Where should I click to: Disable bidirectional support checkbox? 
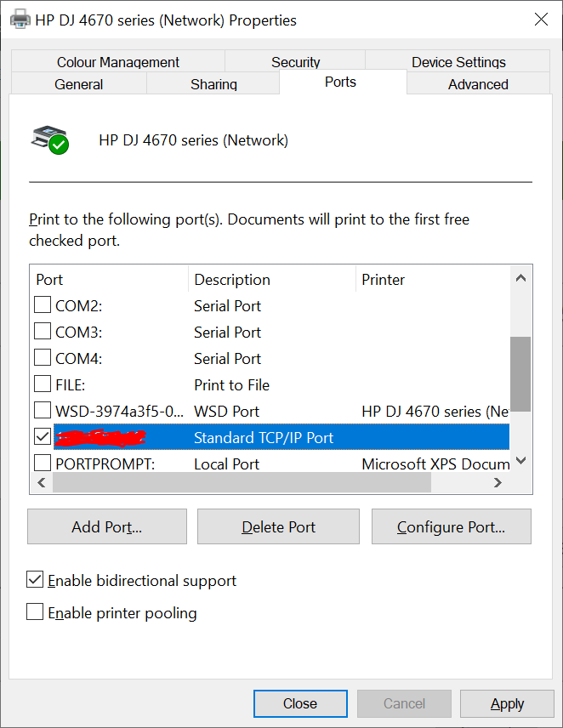[36, 581]
